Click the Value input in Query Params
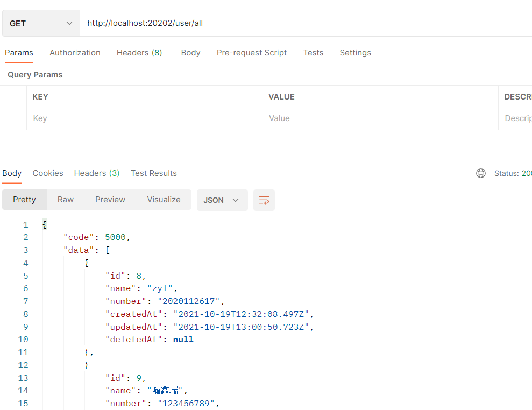Screen dimensions: 532x410 tap(380, 118)
